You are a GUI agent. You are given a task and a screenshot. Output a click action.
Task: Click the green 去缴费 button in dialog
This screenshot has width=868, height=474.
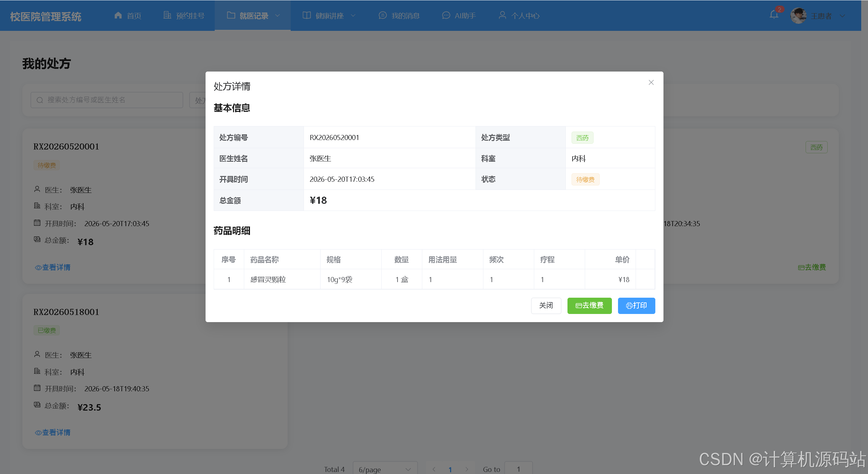[590, 305]
